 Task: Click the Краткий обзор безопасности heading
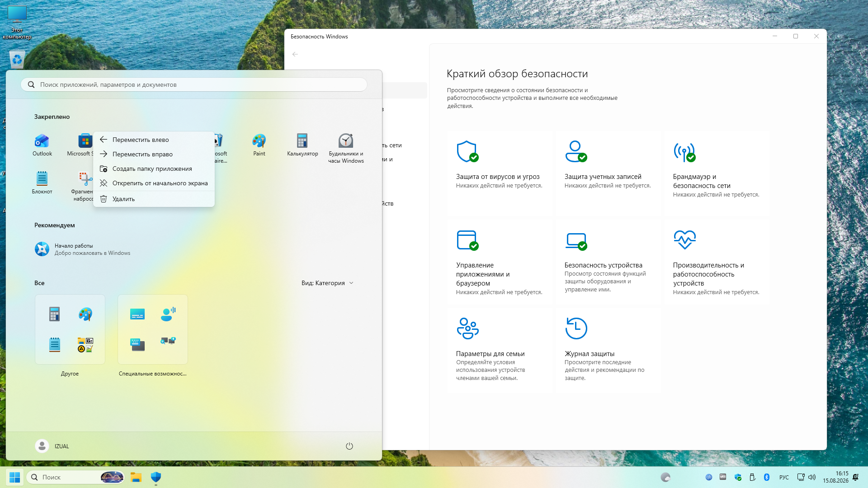(517, 74)
